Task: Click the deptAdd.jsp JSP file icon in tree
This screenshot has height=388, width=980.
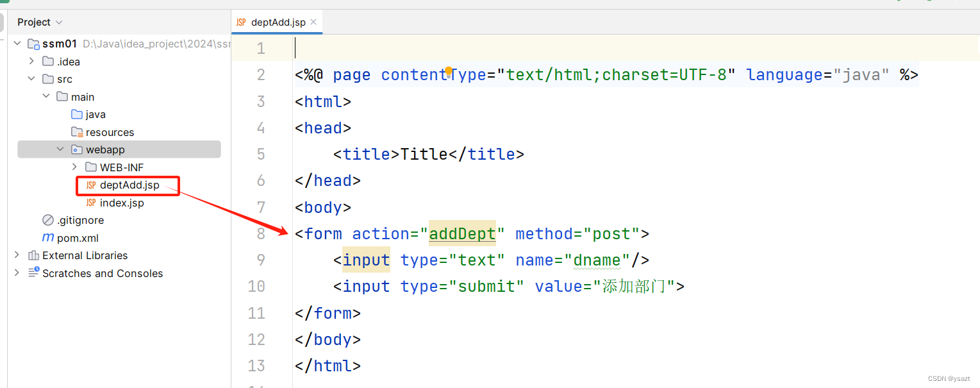Action: [x=91, y=185]
